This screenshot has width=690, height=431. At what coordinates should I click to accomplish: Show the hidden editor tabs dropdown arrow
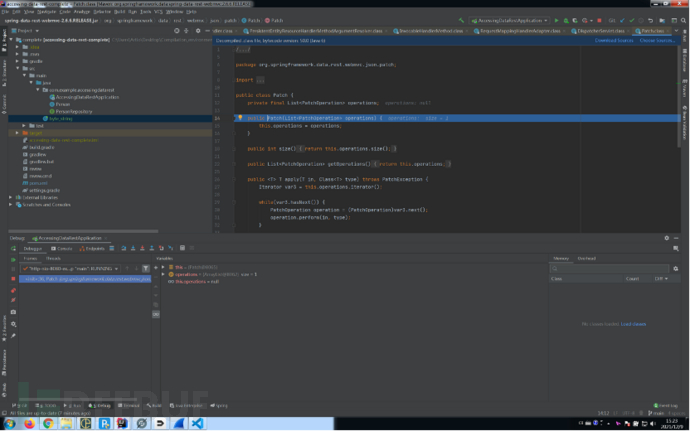[x=676, y=31]
